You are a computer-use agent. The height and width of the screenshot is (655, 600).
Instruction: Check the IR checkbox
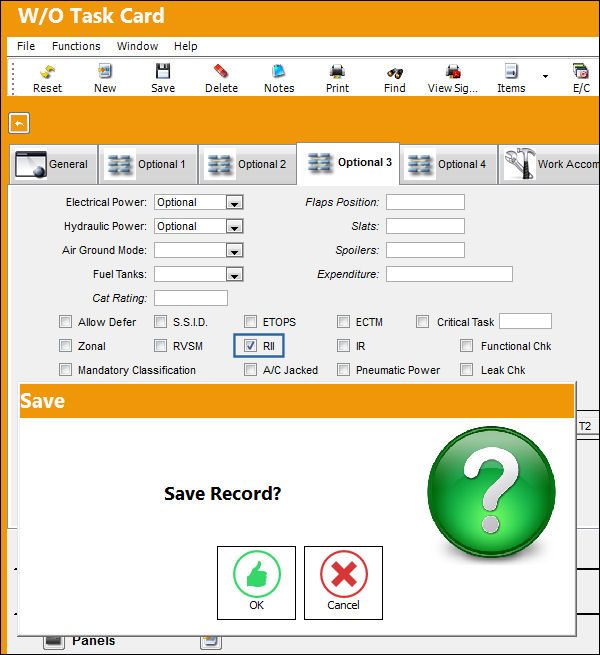pyautogui.click(x=343, y=346)
